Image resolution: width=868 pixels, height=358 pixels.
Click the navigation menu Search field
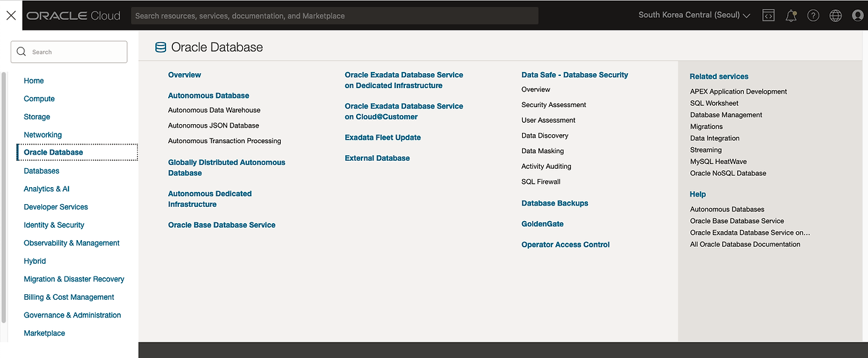click(x=69, y=52)
